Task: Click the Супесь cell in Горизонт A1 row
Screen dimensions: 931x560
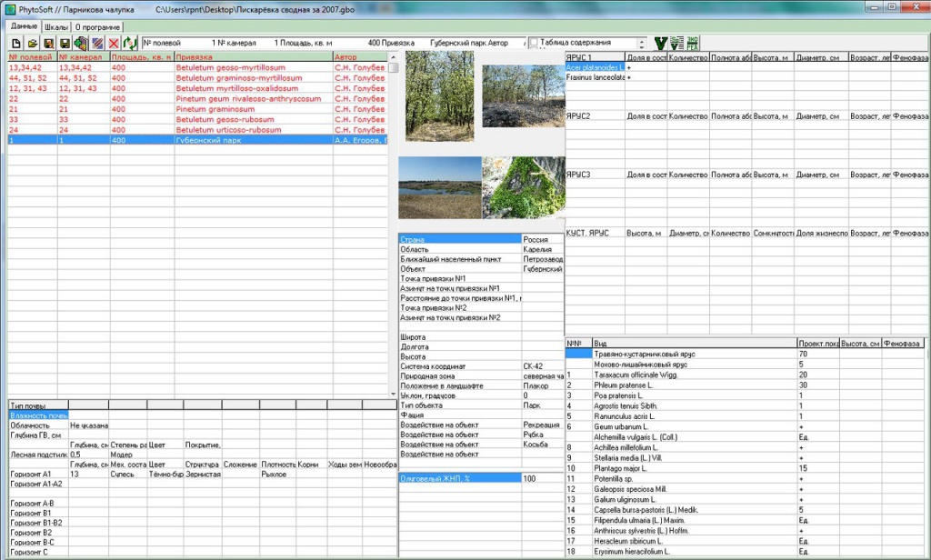Action: tap(127, 475)
